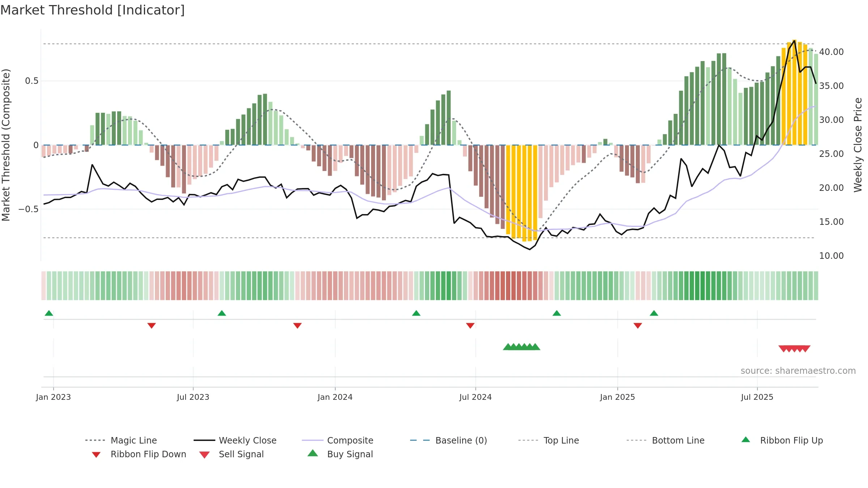Click the Ribbon Flip Up marker in Feb 2025
Image resolution: width=868 pixels, height=488 pixels.
(654, 313)
